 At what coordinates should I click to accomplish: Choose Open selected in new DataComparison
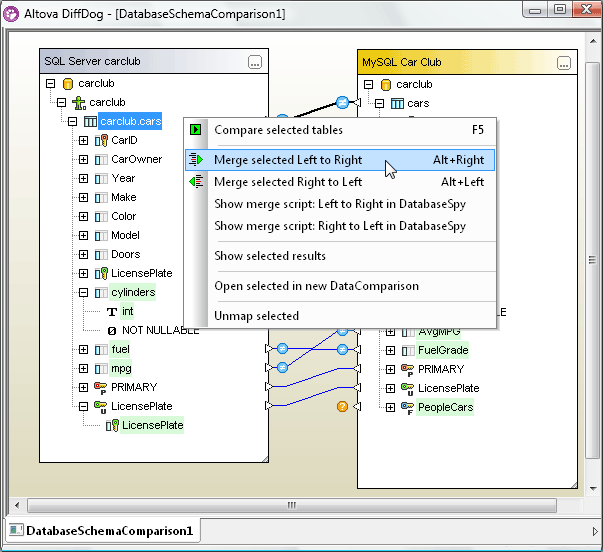tap(340, 286)
